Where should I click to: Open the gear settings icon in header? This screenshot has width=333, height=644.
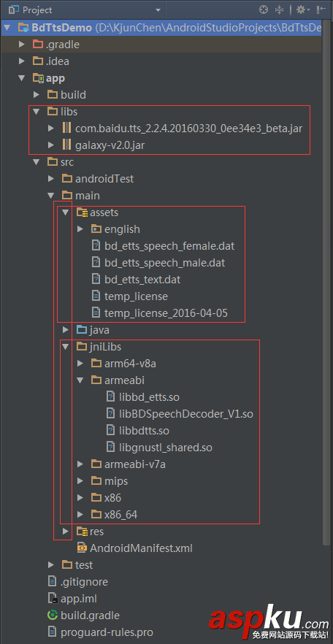click(x=303, y=10)
